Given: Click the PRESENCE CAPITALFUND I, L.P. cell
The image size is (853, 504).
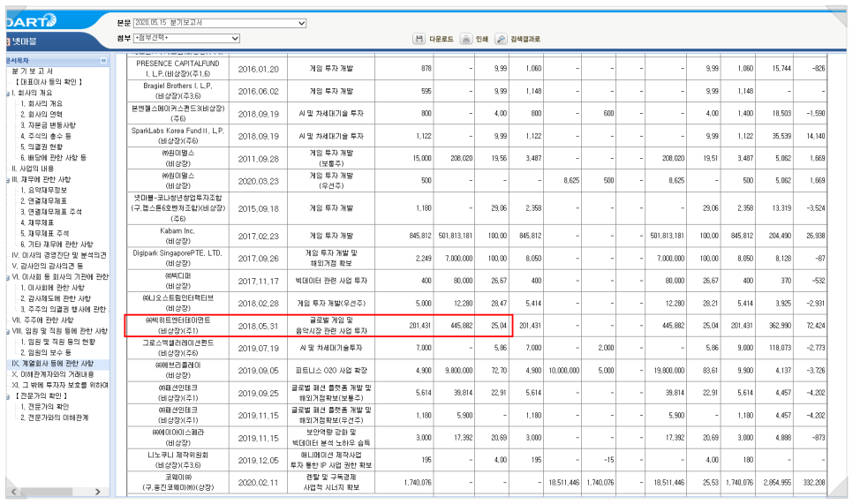Looking at the screenshot, I should [x=177, y=69].
